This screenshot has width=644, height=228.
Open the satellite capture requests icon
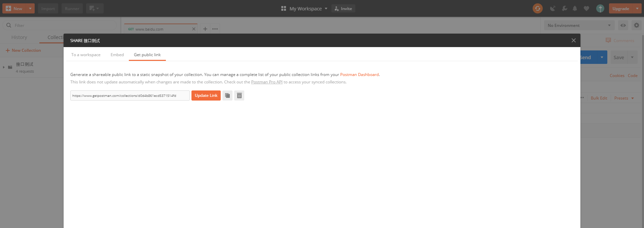click(552, 8)
